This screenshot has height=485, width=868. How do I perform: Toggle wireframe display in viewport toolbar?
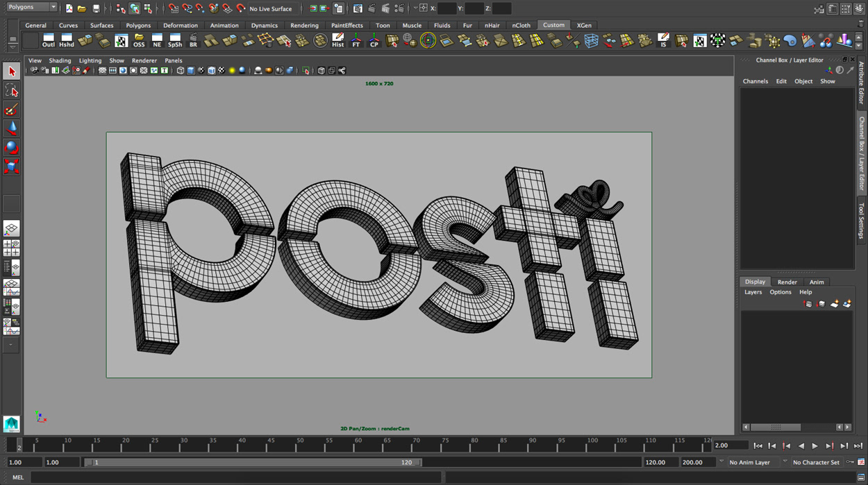click(181, 70)
